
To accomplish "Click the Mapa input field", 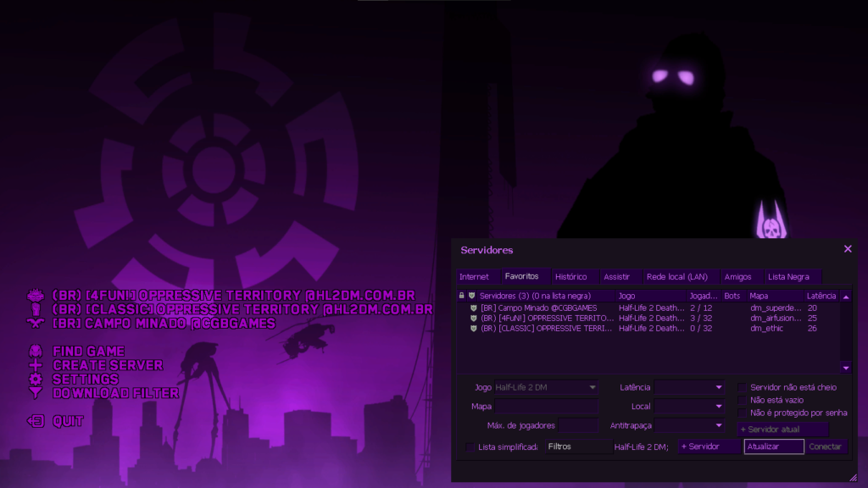I will coord(546,406).
